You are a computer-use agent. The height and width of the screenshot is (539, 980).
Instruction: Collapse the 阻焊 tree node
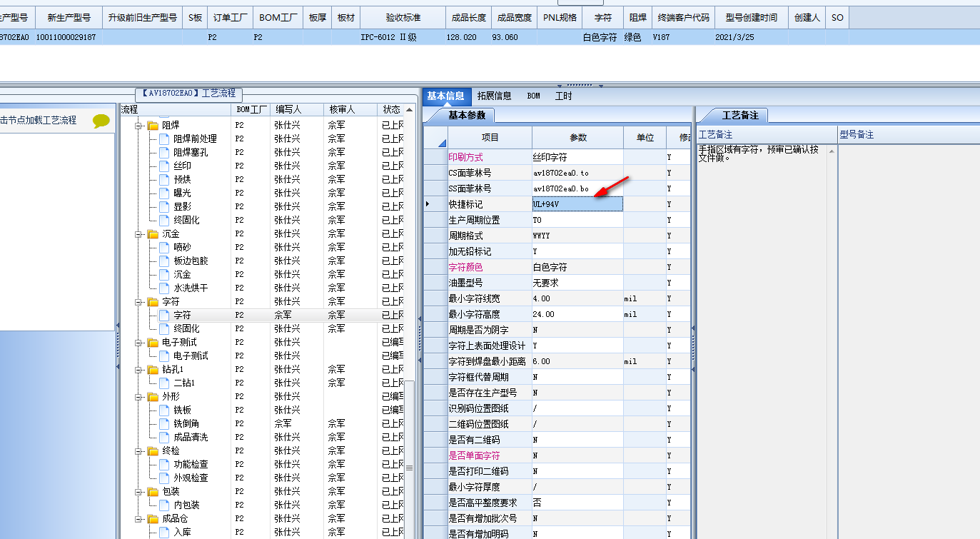138,125
